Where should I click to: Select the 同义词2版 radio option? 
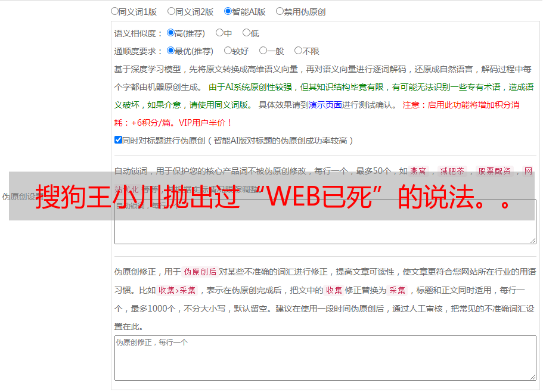click(171, 11)
